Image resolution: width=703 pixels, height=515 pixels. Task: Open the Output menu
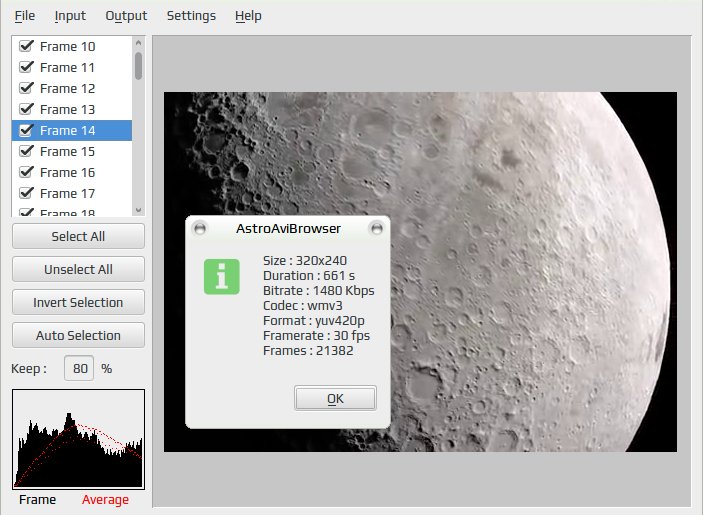[126, 16]
